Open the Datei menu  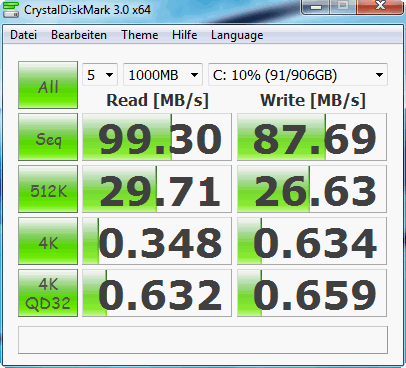coord(23,35)
